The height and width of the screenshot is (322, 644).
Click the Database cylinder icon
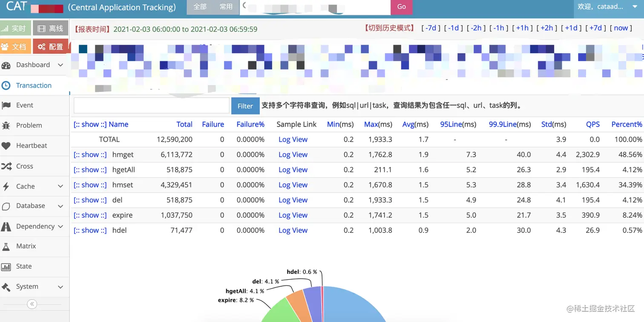point(6,206)
